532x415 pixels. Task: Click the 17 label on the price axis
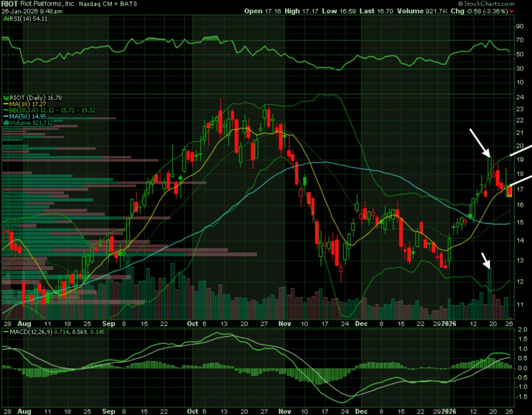(520, 189)
